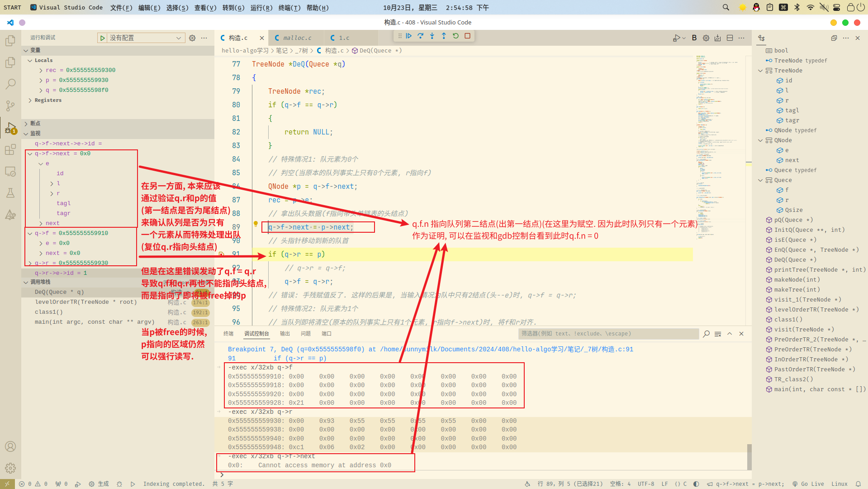Open the system Spotlight search icon
The width and height of the screenshot is (868, 489).
726,8
